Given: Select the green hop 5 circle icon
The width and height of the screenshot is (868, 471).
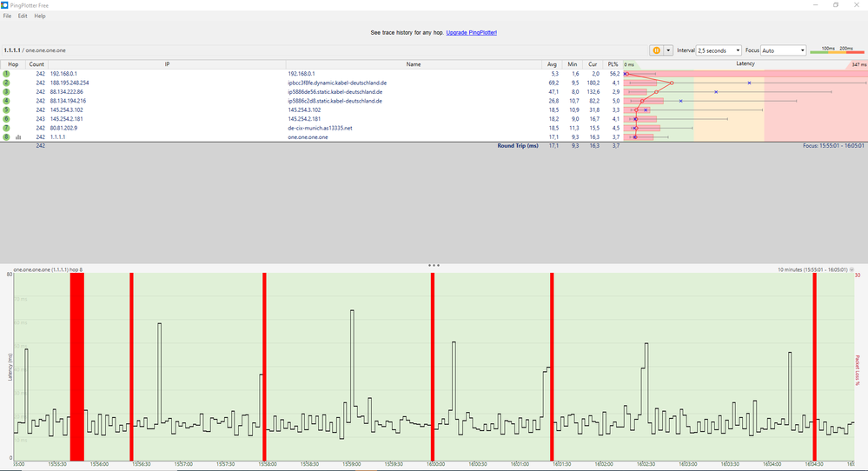Looking at the screenshot, I should (6, 109).
